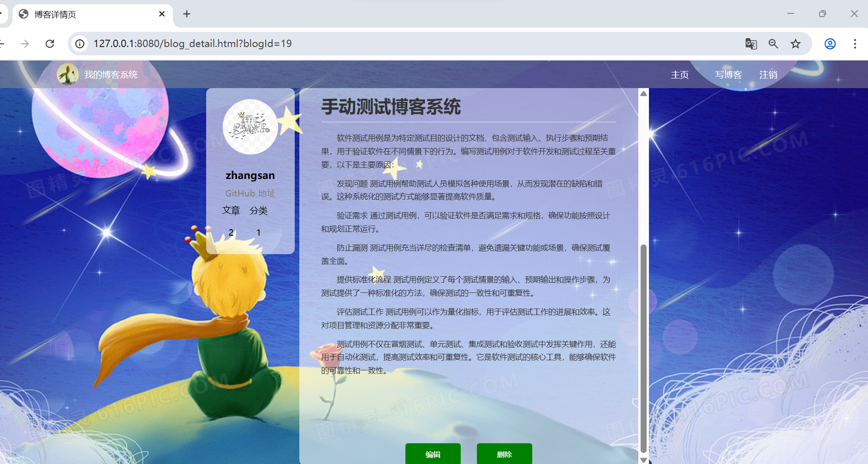
Task: Reload the page
Action: click(50, 44)
